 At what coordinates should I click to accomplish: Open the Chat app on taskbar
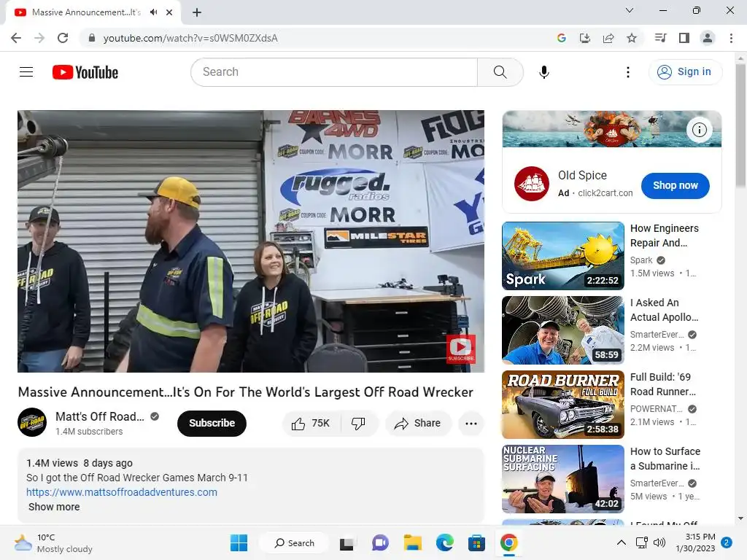click(x=380, y=542)
